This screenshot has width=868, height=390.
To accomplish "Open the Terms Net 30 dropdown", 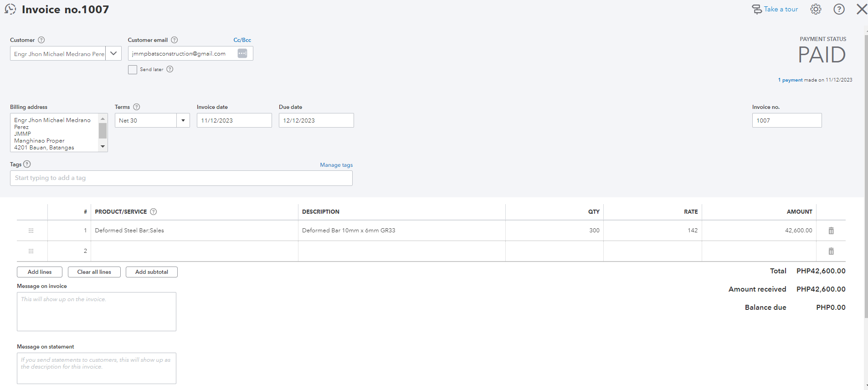I will [x=183, y=120].
